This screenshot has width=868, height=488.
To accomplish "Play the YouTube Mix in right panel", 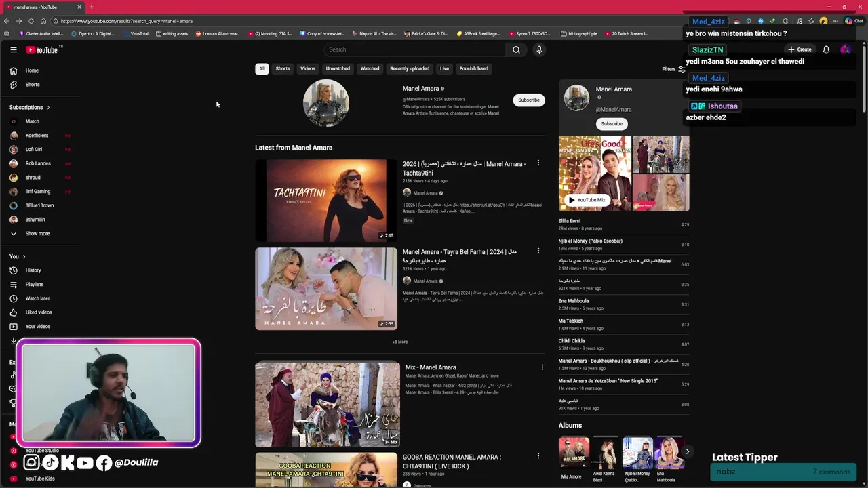I will point(587,200).
